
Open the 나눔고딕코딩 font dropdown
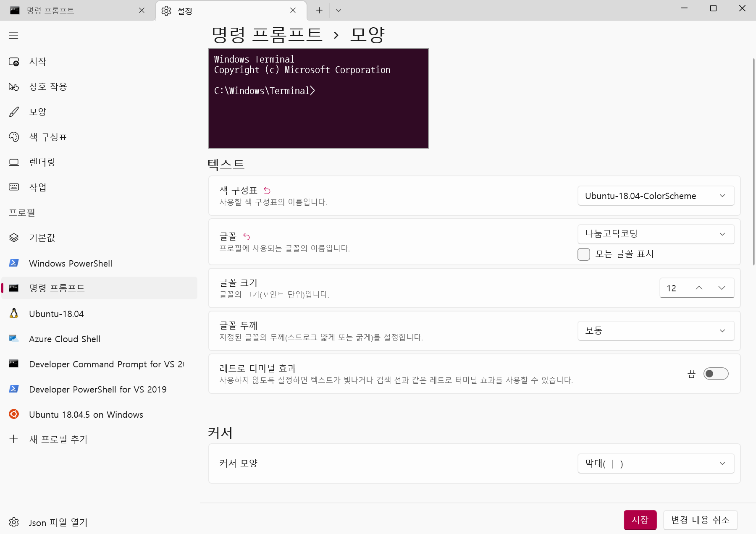[656, 234]
